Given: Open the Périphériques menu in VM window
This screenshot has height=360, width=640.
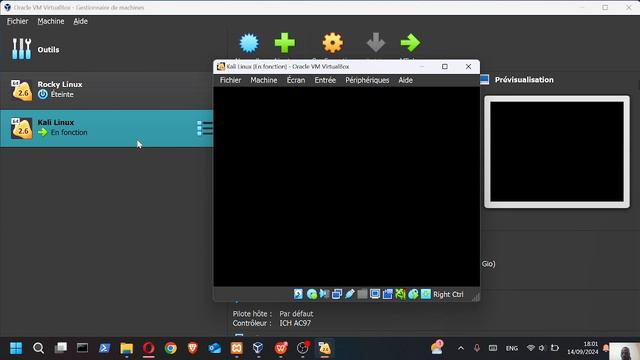Looking at the screenshot, I should click(367, 80).
